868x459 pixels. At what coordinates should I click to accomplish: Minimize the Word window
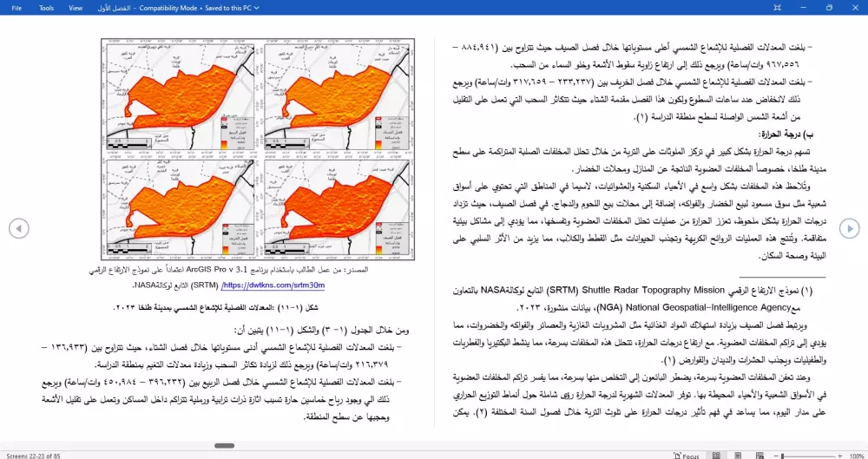(803, 8)
